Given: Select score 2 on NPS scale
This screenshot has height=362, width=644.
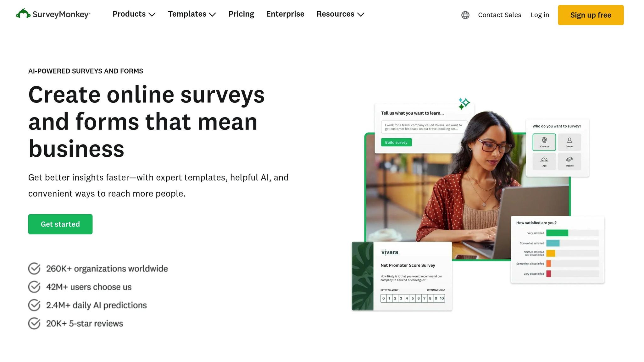Looking at the screenshot, I should pos(395,298).
